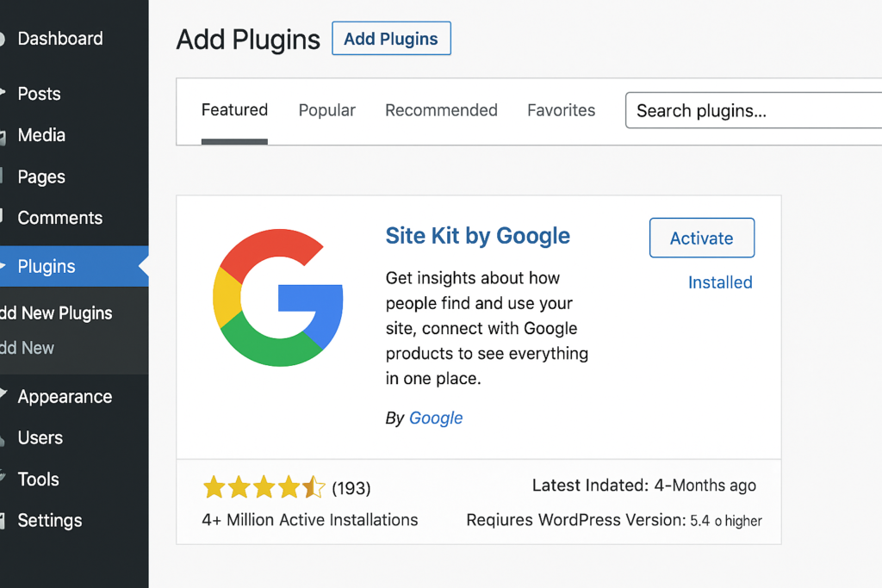This screenshot has height=588, width=882.
Task: Switch to the Recommended tab
Action: 441,110
